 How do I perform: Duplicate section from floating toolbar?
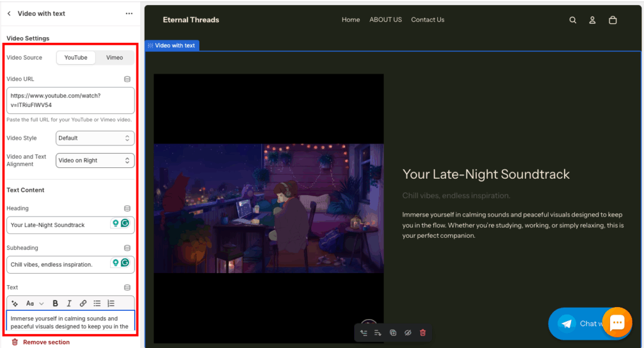click(393, 333)
